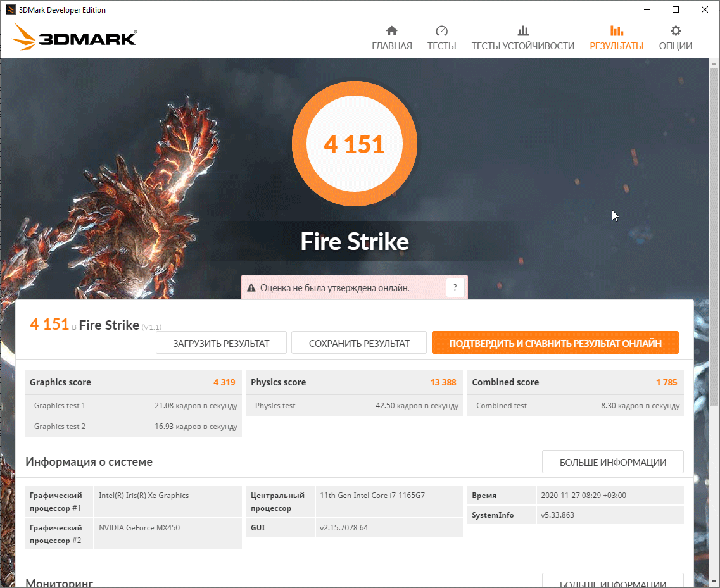Open ТЕСТЫ УСТОЙЧИВОСТИ tab

click(x=522, y=37)
